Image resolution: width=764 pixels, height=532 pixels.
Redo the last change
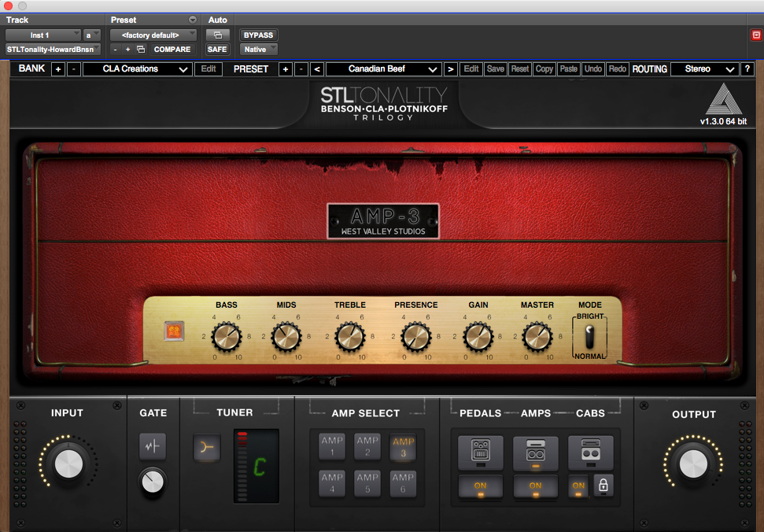pos(618,69)
